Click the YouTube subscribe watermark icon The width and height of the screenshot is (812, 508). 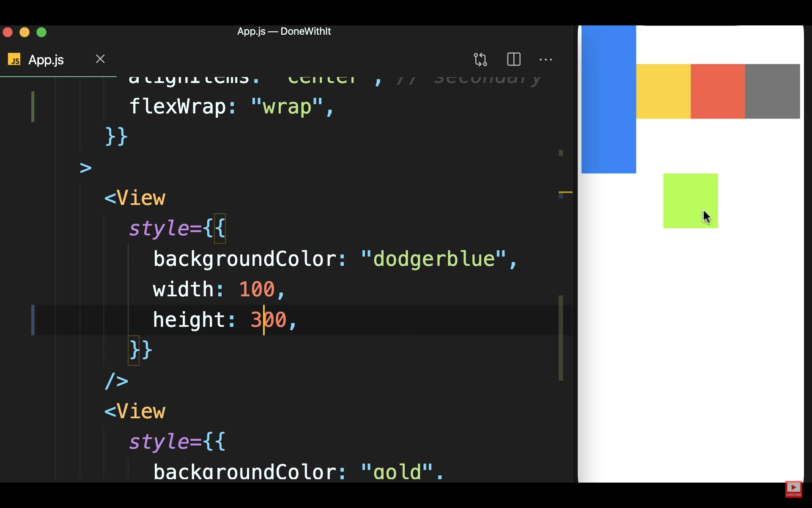(793, 489)
